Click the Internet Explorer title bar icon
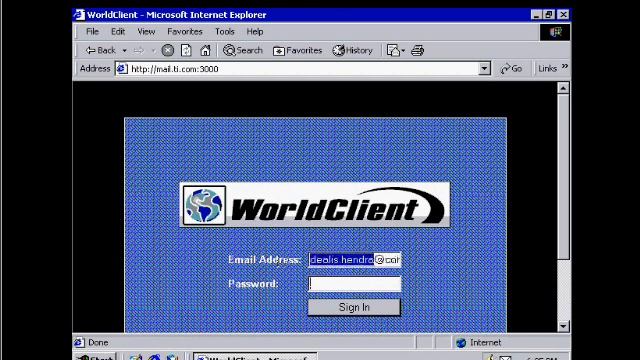This screenshot has height=360, width=640. point(79,15)
